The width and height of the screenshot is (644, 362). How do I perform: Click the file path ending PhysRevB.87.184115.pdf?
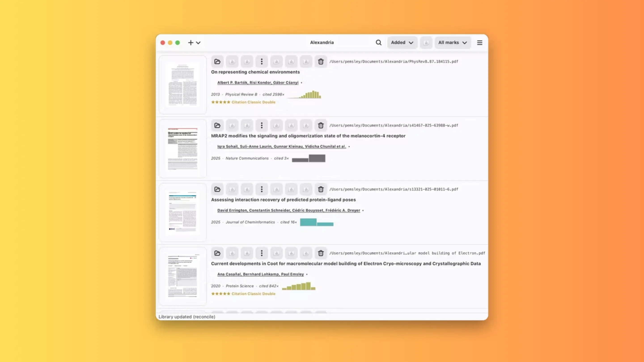point(394,61)
